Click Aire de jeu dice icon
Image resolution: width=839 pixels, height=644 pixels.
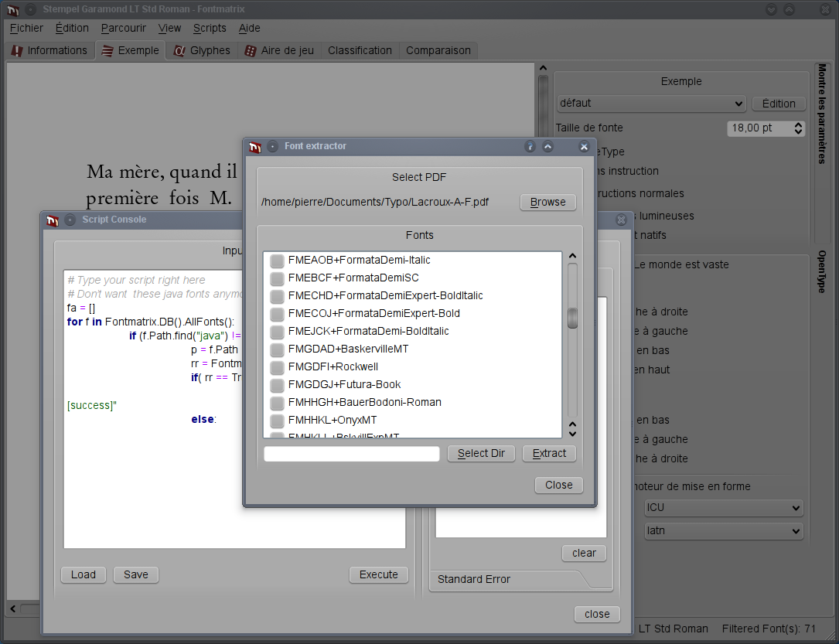click(x=250, y=51)
